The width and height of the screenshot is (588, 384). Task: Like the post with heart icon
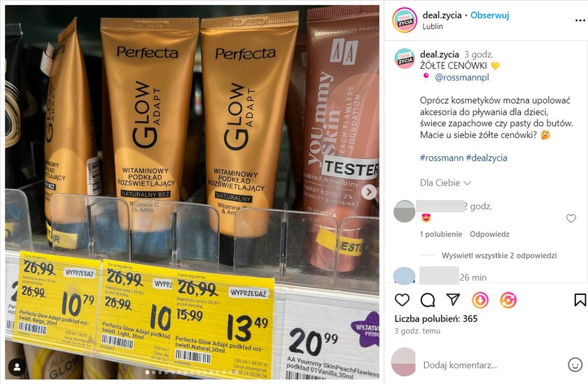402,300
